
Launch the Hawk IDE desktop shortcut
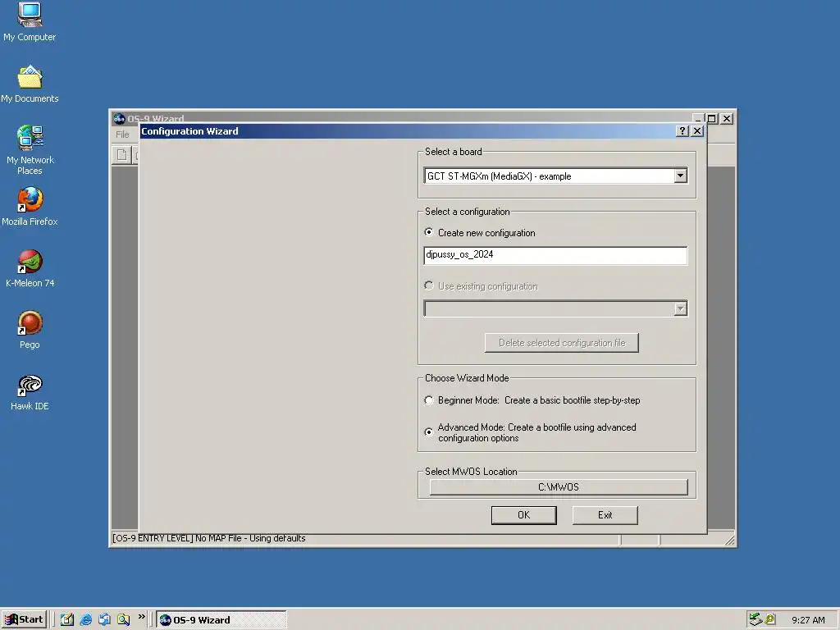click(30, 391)
